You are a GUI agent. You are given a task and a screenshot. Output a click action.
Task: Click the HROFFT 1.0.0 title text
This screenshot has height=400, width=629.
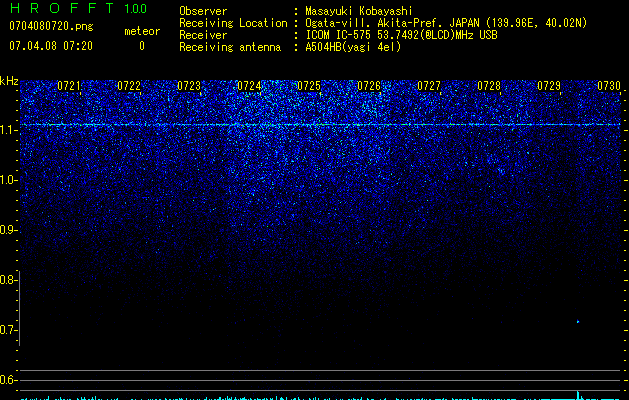click(x=78, y=8)
